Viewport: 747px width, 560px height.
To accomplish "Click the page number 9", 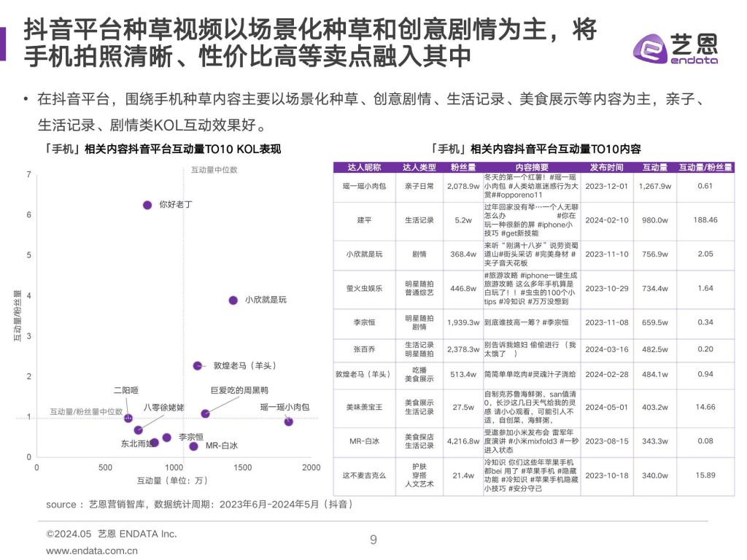I will tap(373, 540).
